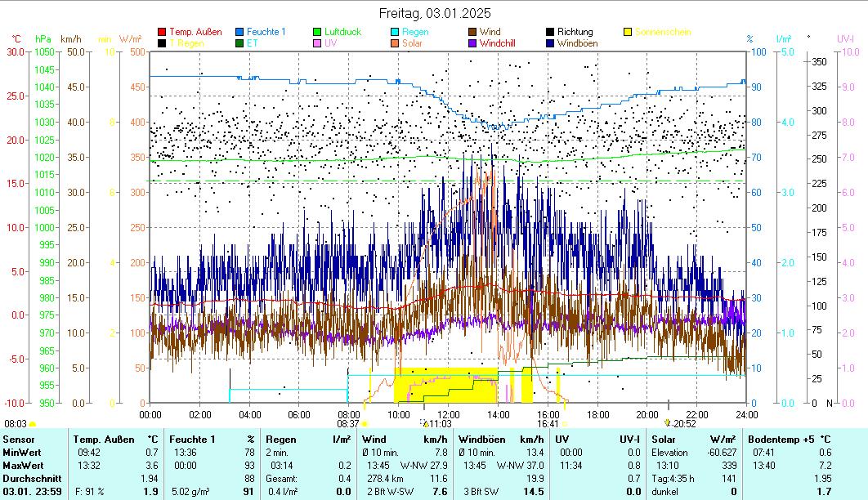The image size is (868, 500).
Task: Click the icon beside 20:52 on timeline
Action: (x=668, y=423)
